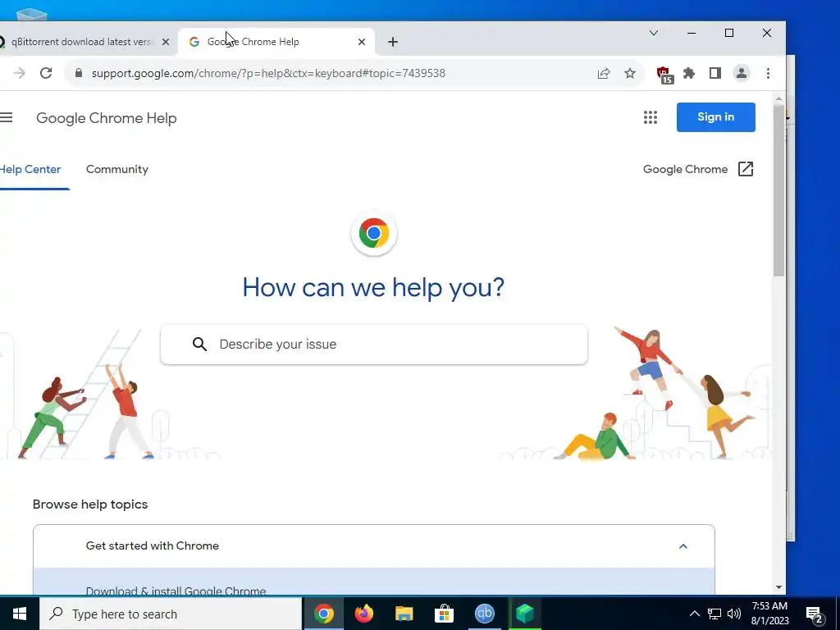840x630 pixels.
Task: Launch Firefox from the taskbar
Action: click(x=364, y=614)
